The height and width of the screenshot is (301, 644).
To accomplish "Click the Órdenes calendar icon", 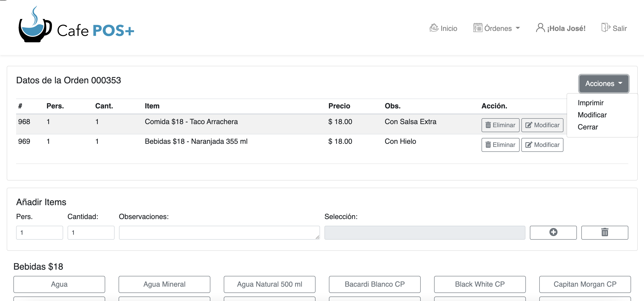I will tap(478, 28).
